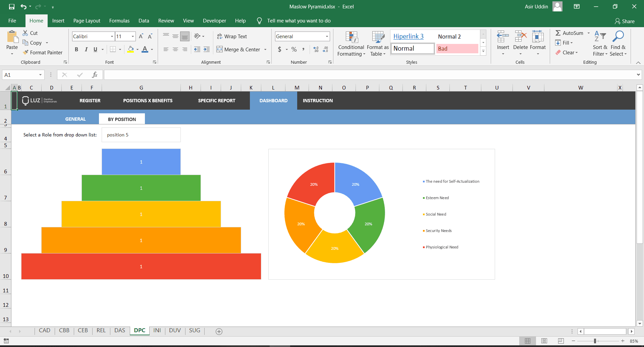Screen dimensions: 644x347
Task: Click the Percent Style icon
Action: tap(294, 49)
